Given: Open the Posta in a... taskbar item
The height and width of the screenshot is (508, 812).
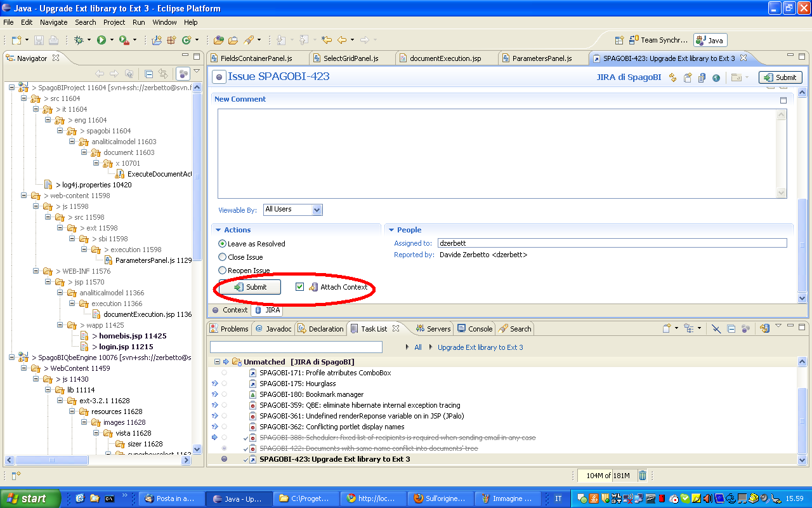Looking at the screenshot, I should click(172, 498).
